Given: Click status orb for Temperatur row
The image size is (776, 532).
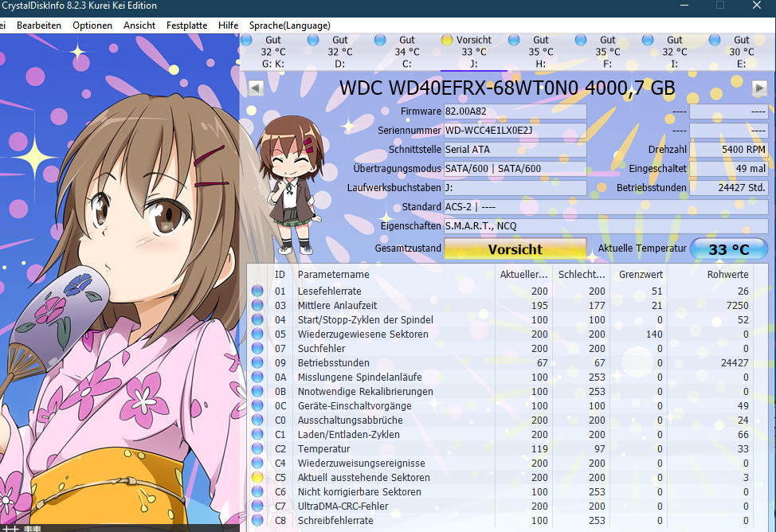Looking at the screenshot, I should [x=257, y=449].
